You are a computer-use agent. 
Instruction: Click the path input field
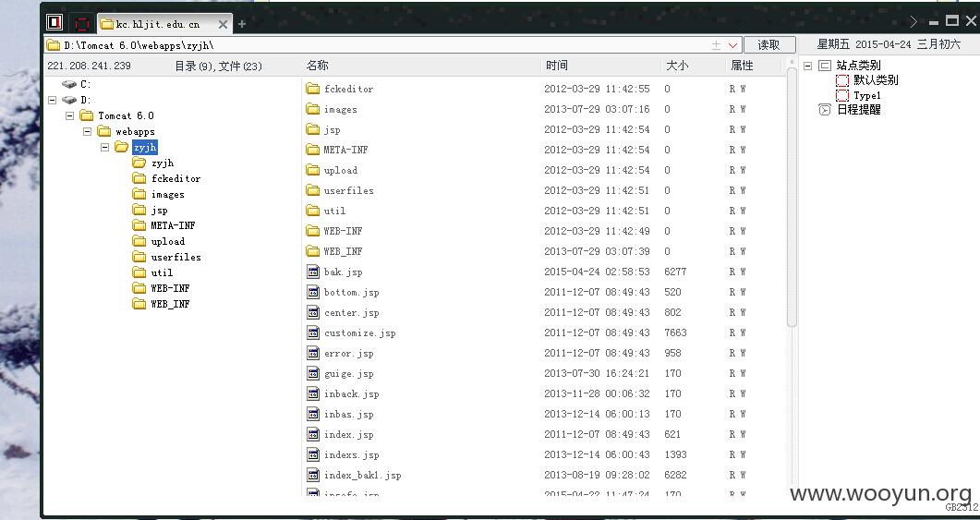(x=393, y=45)
